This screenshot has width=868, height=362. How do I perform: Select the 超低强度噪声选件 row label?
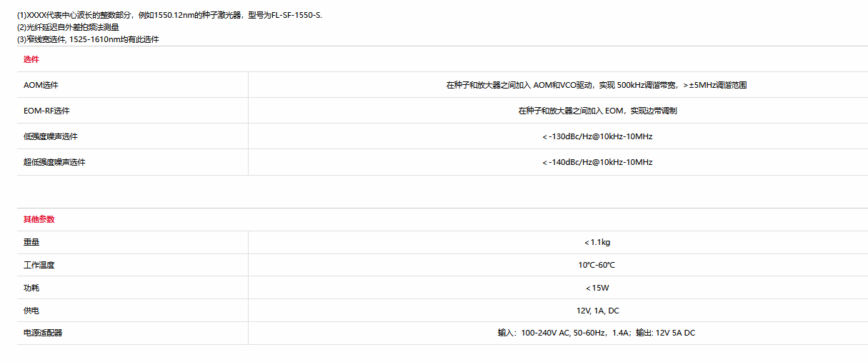click(x=54, y=162)
